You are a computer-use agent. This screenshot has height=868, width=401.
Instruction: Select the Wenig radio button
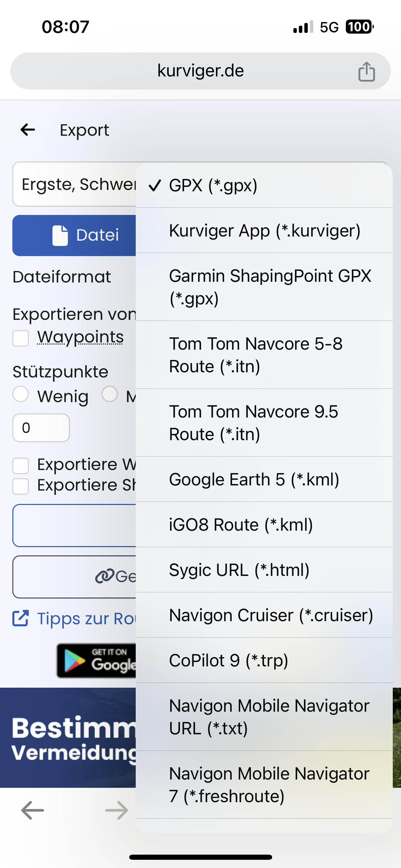[x=21, y=394]
